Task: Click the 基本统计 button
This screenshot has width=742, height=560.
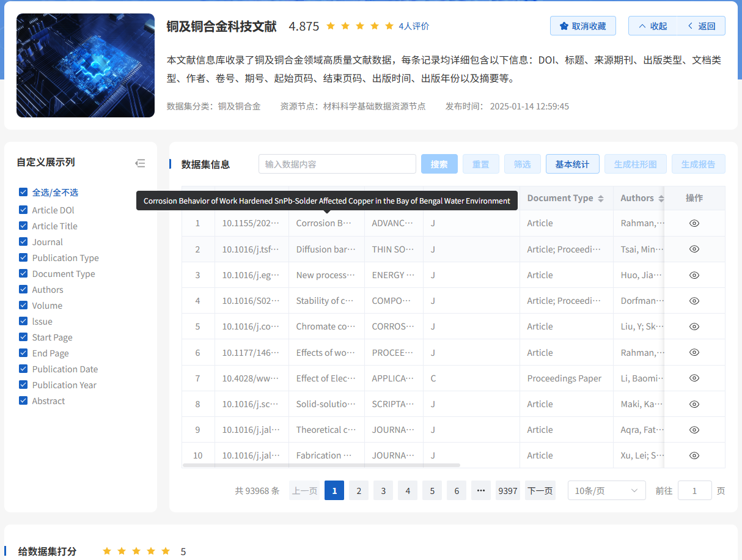Action: [x=572, y=164]
